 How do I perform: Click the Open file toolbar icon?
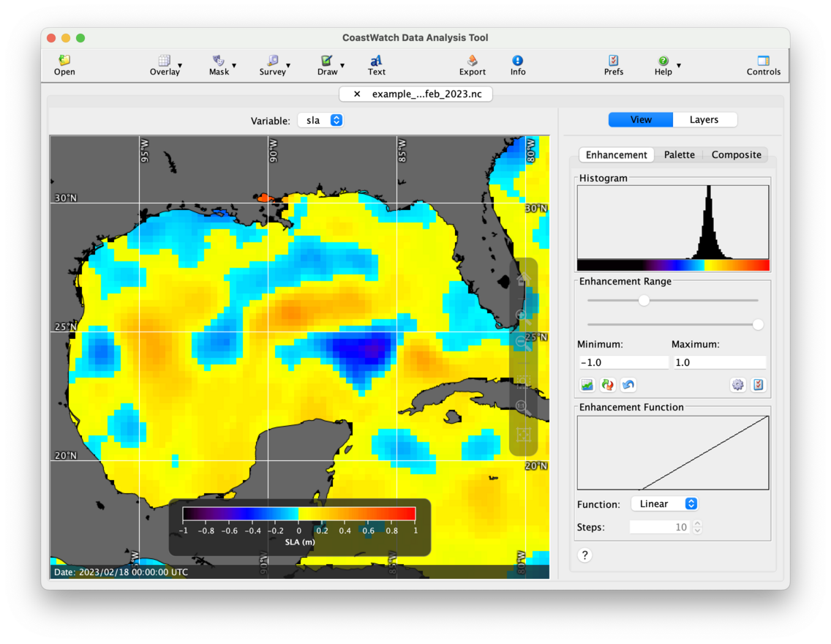point(64,61)
